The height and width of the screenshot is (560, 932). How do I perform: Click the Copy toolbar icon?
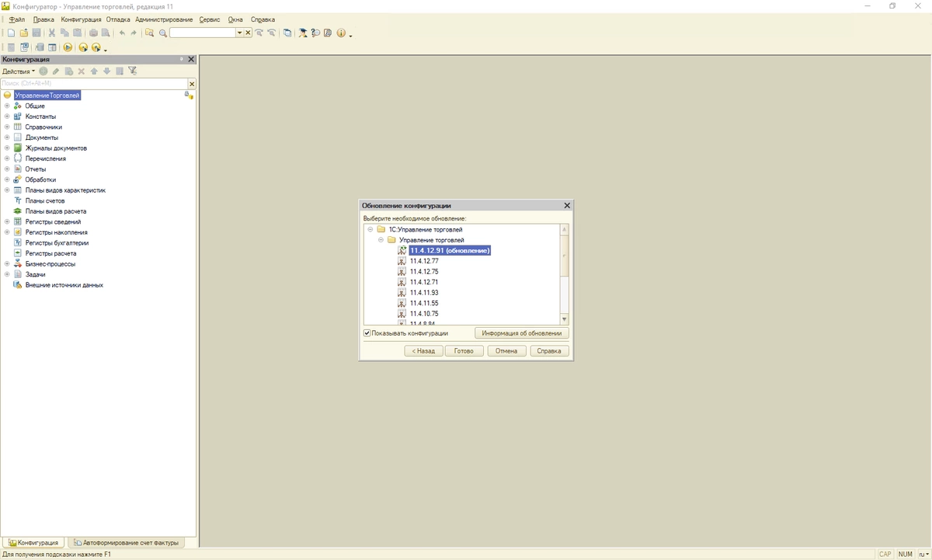tap(64, 33)
